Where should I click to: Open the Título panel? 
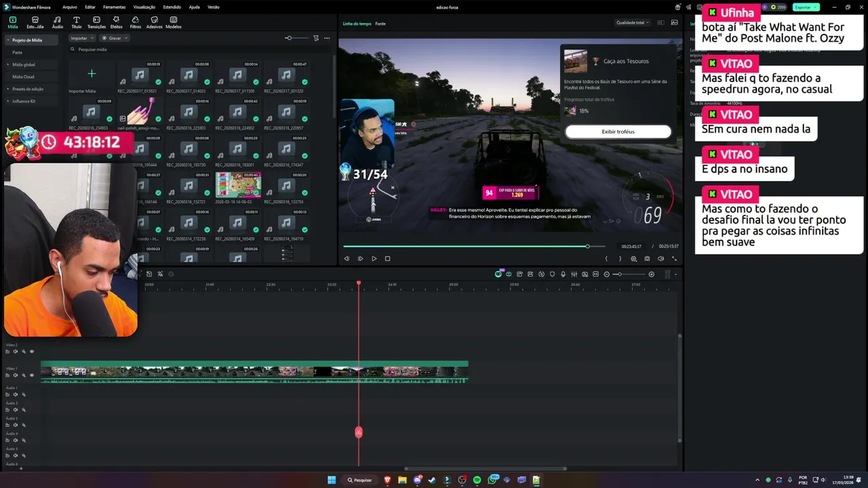coord(76,22)
